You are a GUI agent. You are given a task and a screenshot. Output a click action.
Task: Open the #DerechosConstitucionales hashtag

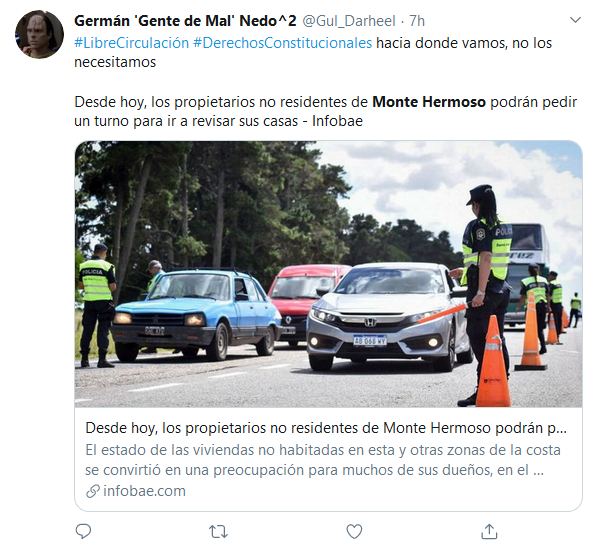click(282, 43)
